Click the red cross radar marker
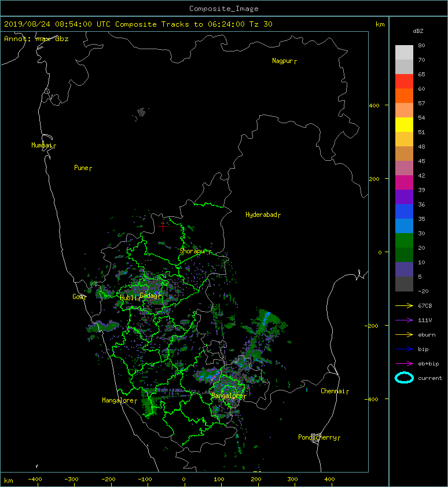The height and width of the screenshot is (487, 448). tap(163, 226)
